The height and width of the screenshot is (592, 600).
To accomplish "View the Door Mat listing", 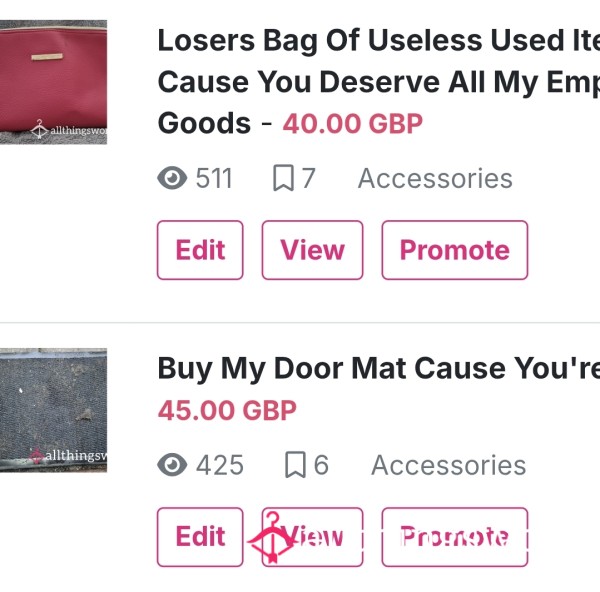I will point(312,537).
